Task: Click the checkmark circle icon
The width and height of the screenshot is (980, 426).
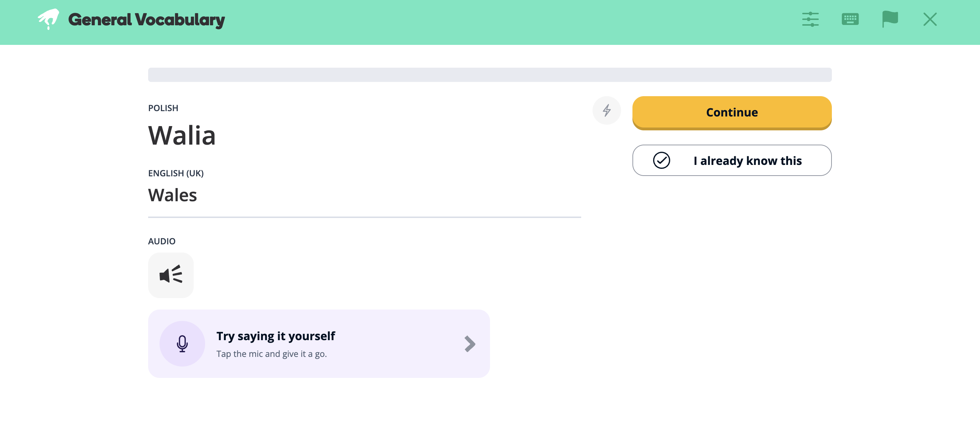Action: 661,160
